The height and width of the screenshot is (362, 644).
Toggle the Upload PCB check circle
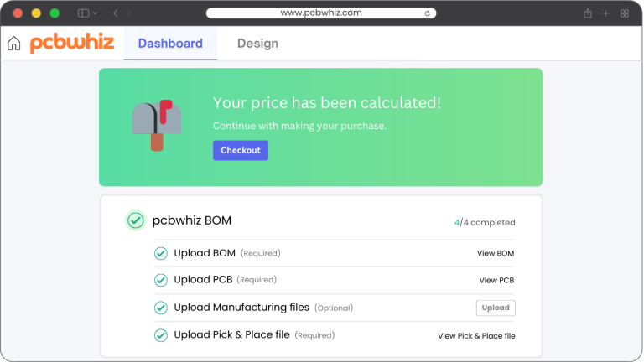point(161,281)
